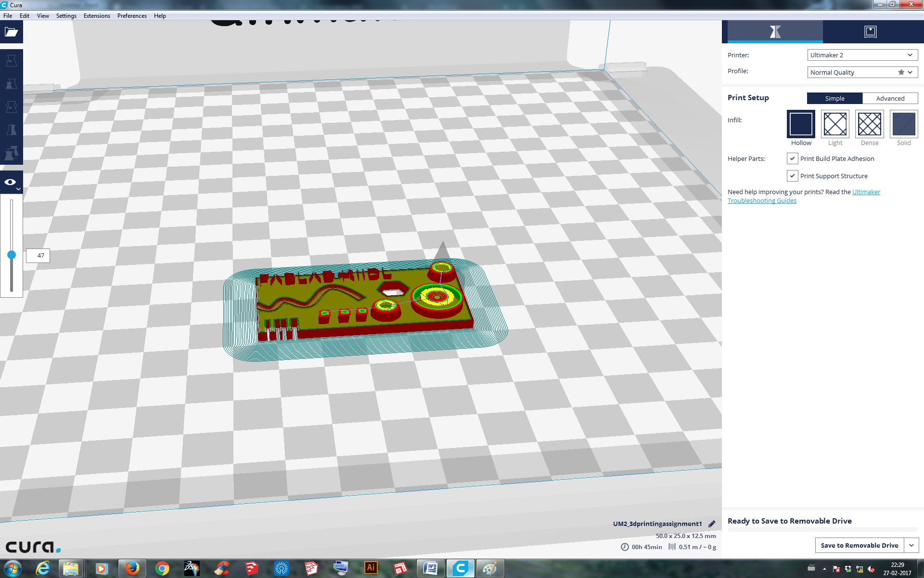Click the filament length barcode icon
This screenshot has width=924, height=578.
672,547
